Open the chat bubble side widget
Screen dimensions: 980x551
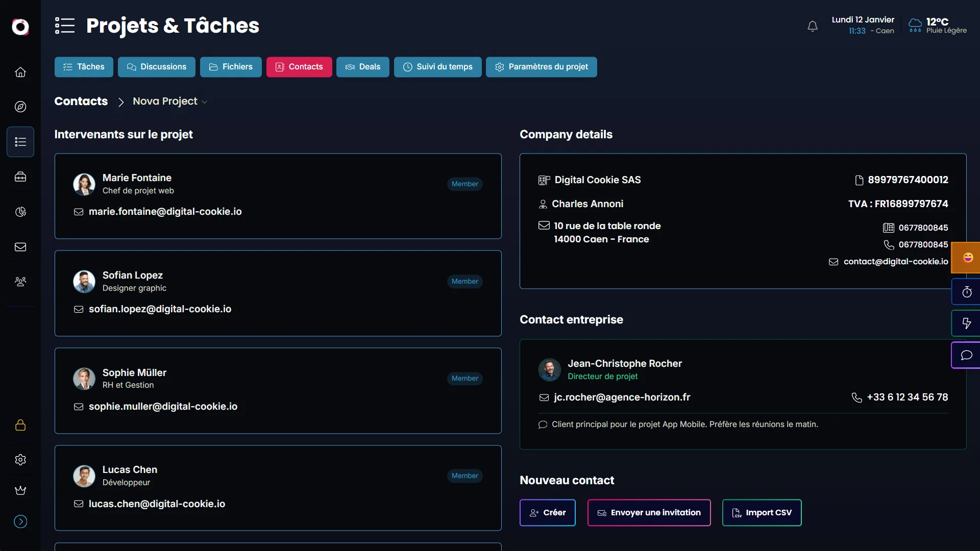tap(967, 355)
